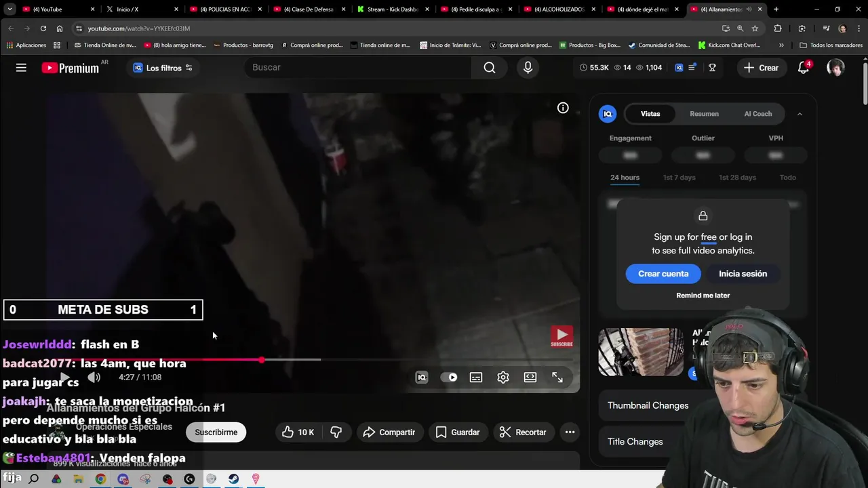Image resolution: width=868 pixels, height=488 pixels.
Task: Open a new browser tab
Action: (x=776, y=9)
